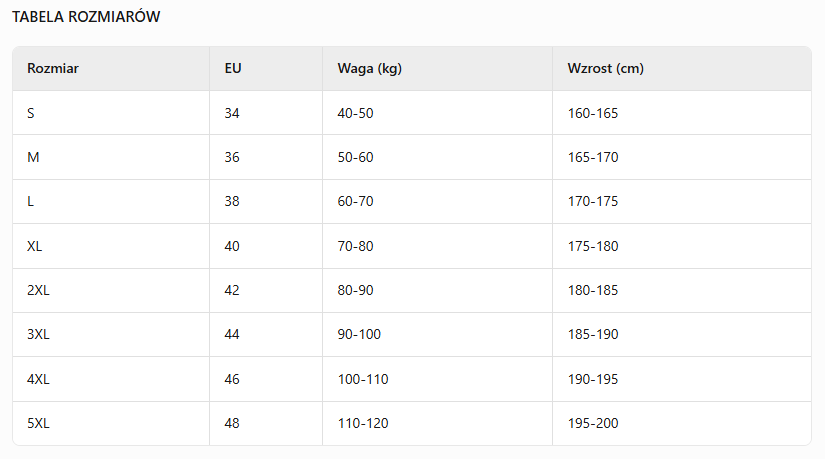Select EU size 44 cell
Viewport: 825px width, 459px height.
pyautogui.click(x=232, y=334)
